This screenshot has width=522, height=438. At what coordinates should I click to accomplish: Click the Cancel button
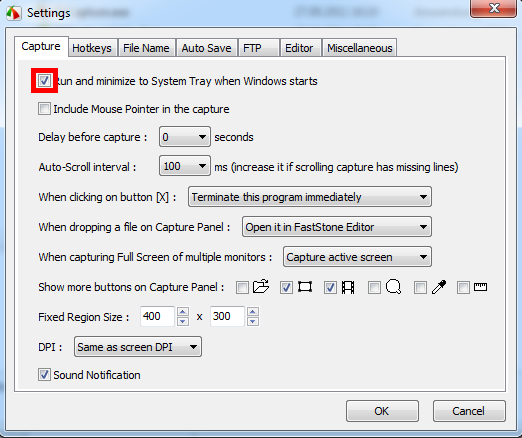click(x=469, y=411)
